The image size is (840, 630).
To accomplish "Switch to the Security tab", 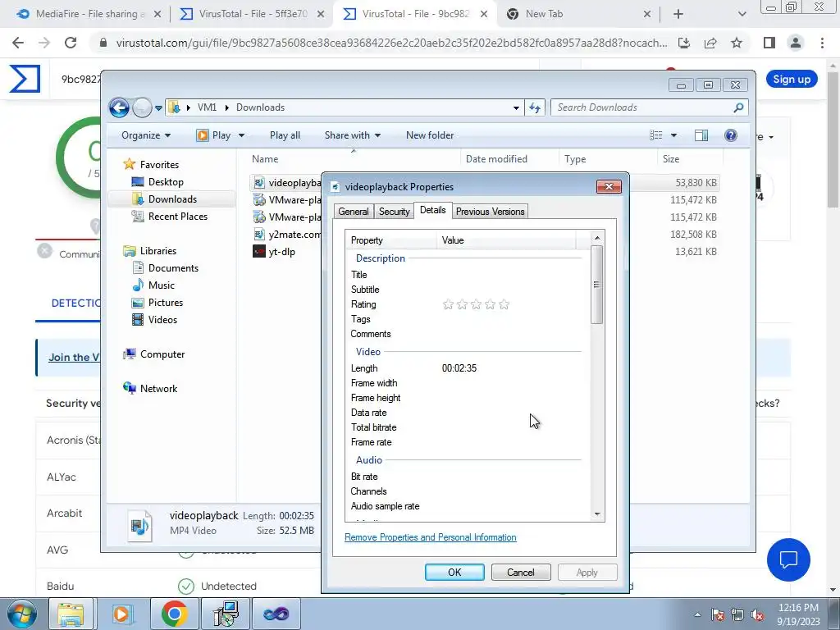I will click(395, 212).
